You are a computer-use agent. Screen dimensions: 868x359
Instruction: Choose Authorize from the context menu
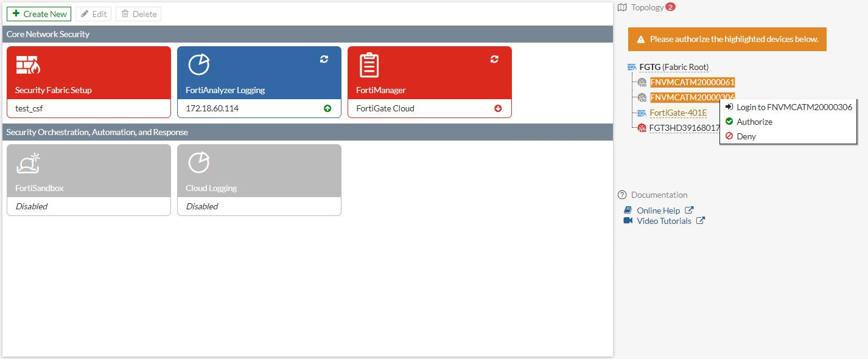(x=788, y=122)
